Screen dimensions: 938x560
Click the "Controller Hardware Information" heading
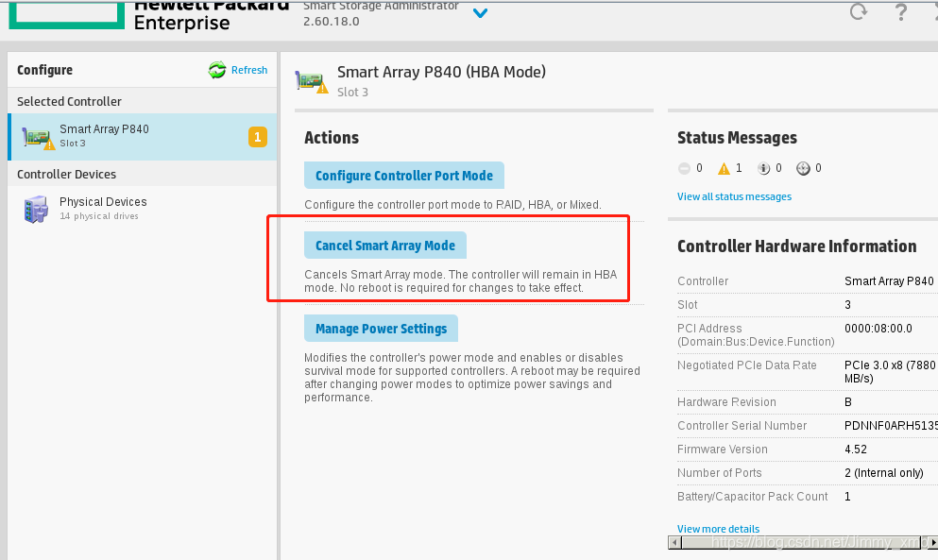tap(797, 246)
